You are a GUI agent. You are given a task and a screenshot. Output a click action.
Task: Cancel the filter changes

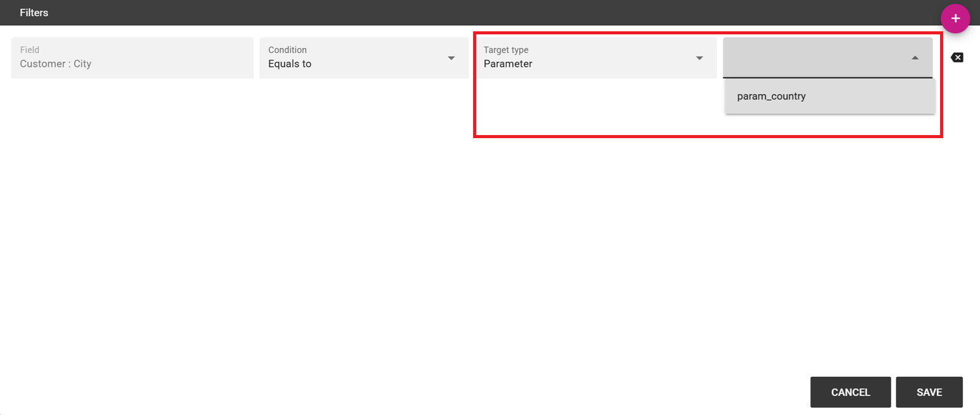[850, 392]
